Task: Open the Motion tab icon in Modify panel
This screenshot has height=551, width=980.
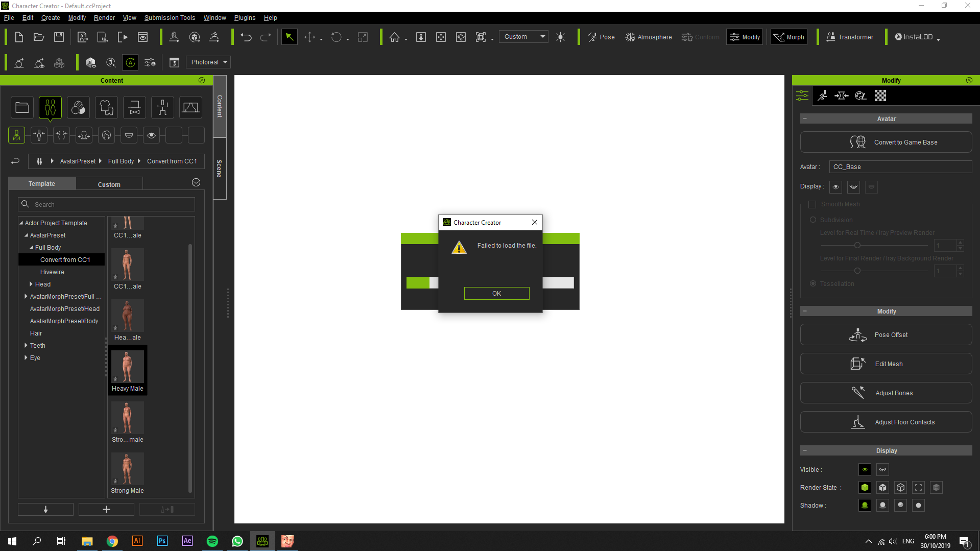Action: pos(822,95)
